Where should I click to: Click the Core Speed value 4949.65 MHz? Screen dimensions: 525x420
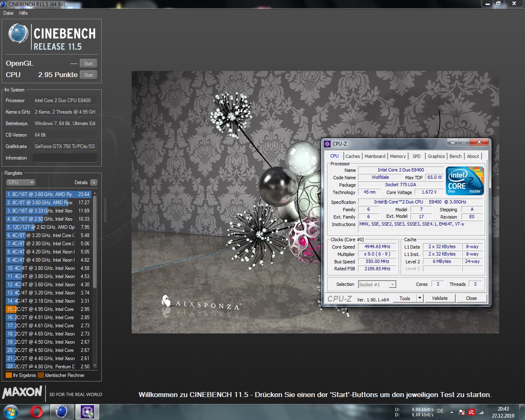[x=377, y=247]
